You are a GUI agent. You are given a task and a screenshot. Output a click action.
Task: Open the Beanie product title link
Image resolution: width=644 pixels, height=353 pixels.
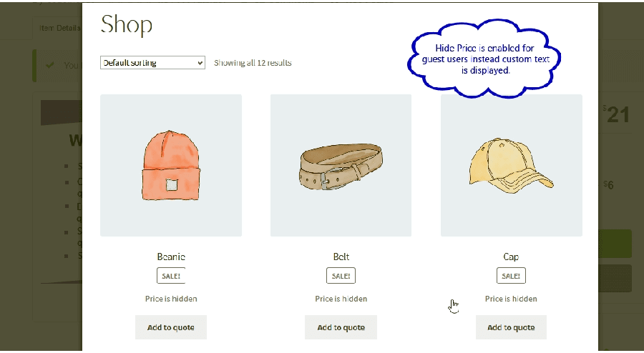pos(171,257)
